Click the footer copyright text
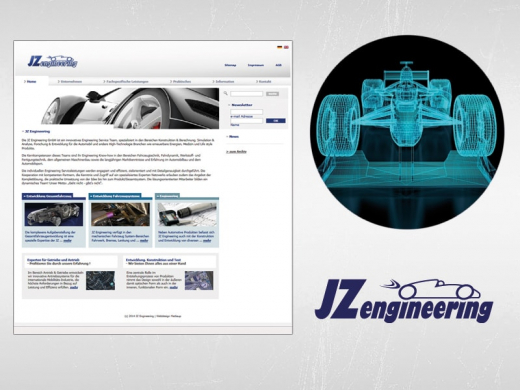Viewport: 520px width, 390px height. pyautogui.click(x=153, y=316)
